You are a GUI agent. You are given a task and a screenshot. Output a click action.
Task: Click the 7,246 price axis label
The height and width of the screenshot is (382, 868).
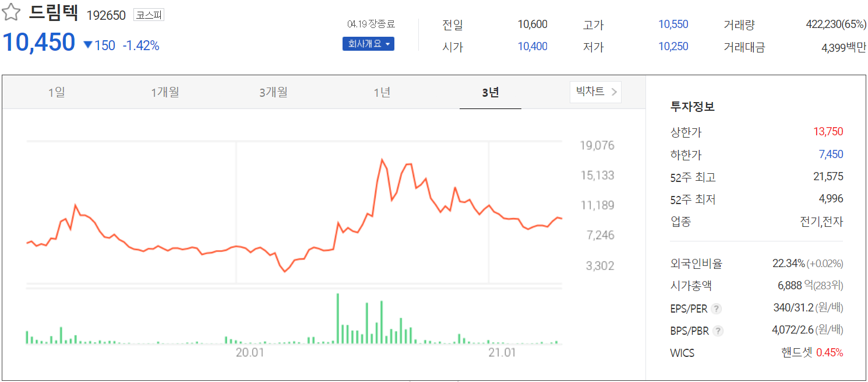click(x=601, y=235)
